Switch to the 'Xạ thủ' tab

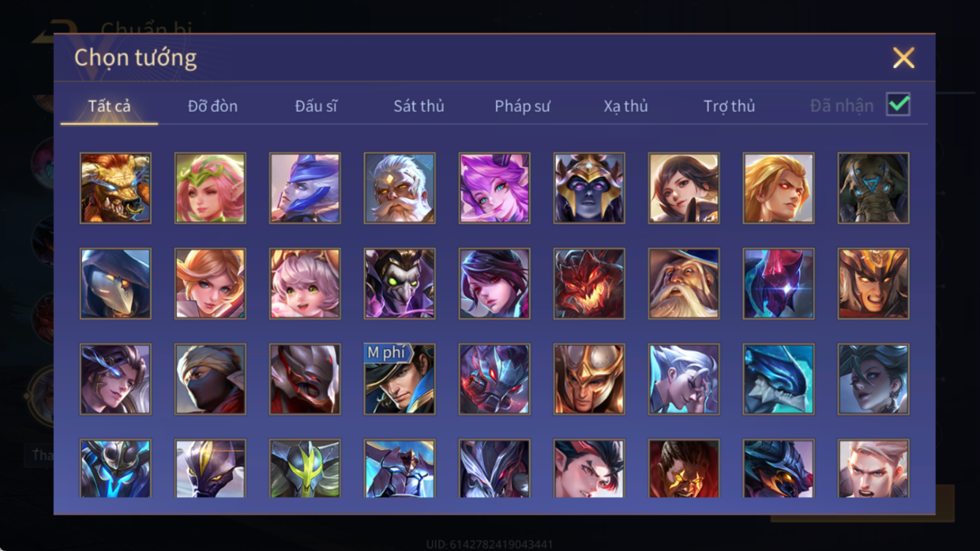pos(626,106)
